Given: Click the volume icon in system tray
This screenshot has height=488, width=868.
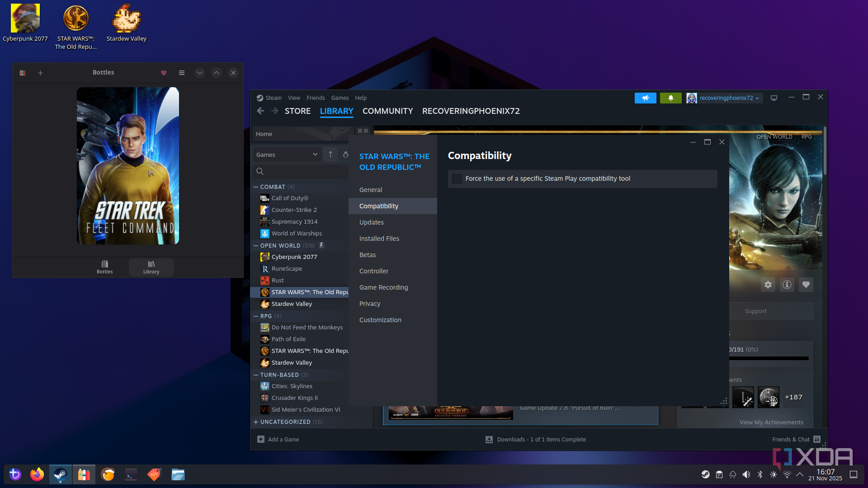Looking at the screenshot, I should (x=746, y=474).
